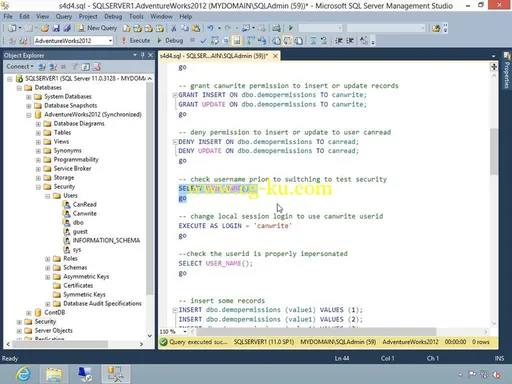Toggle Include Client Statistics icon

262,41
